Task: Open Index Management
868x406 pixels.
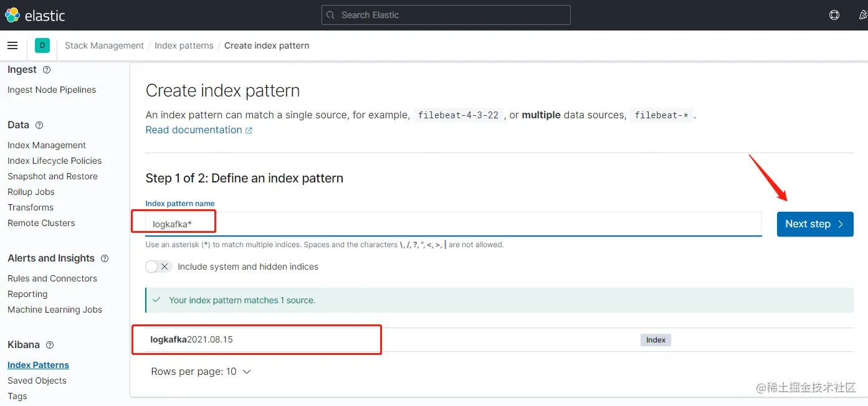Action: (x=47, y=145)
